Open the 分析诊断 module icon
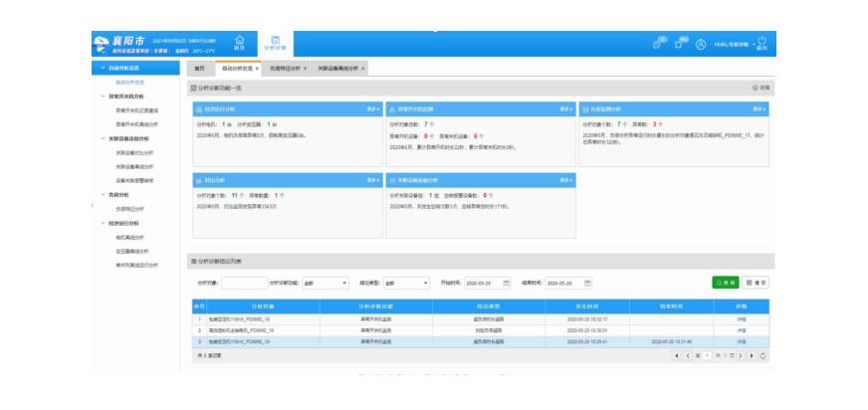This screenshot has height=410, width=868. pyautogui.click(x=275, y=41)
